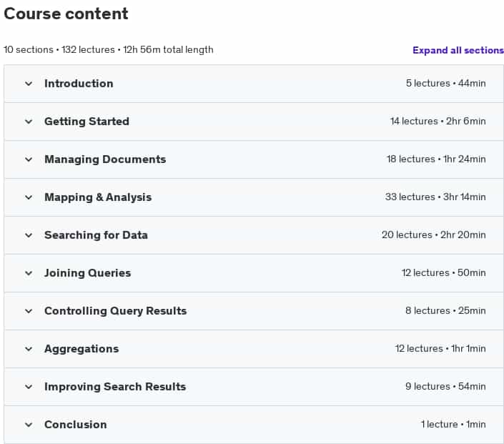Screen dimensions: 504x444
Task: Expand the Searching for Data chevron
Action: (x=29, y=235)
